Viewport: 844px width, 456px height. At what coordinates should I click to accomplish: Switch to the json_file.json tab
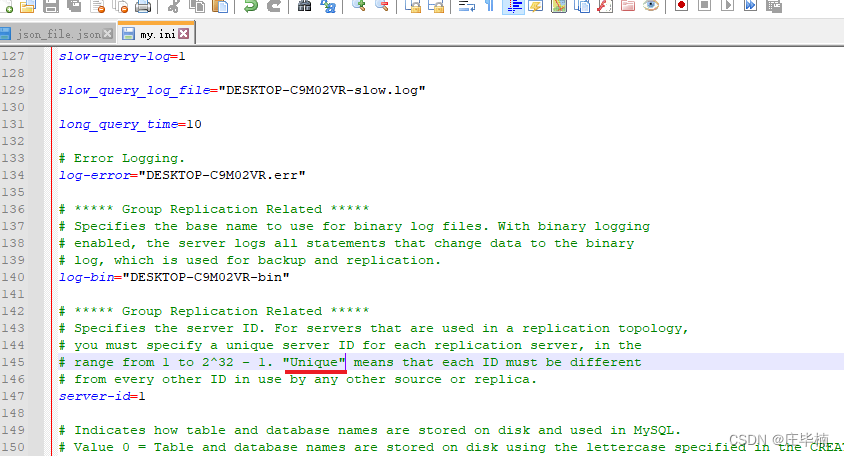tap(58, 34)
